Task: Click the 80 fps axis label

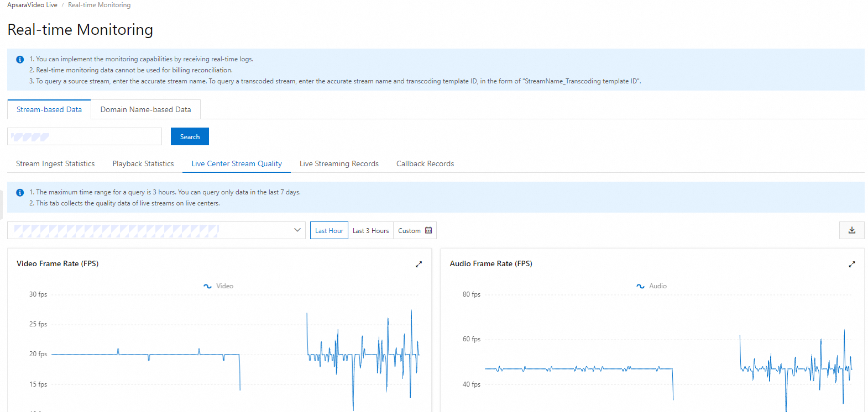Action: 472,294
